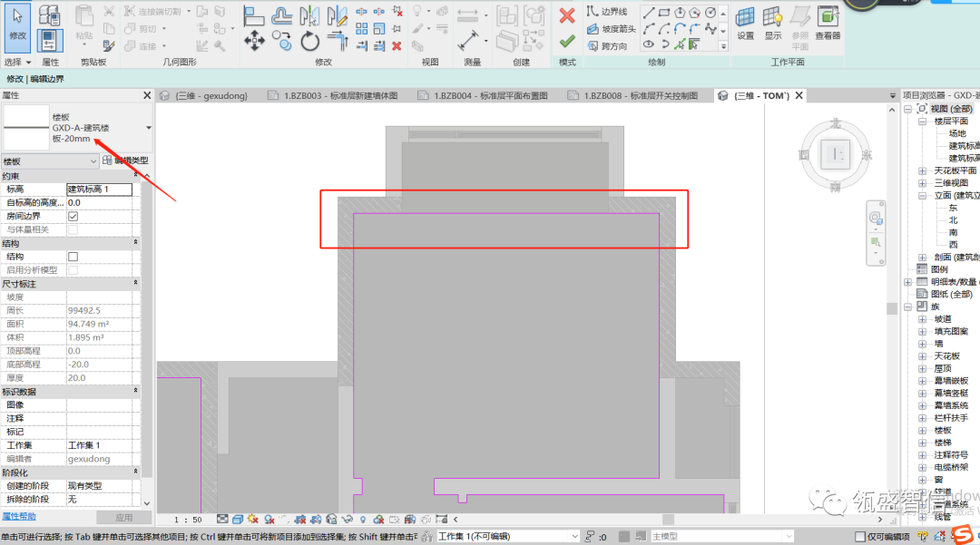
Task: Toggle Room Bounding (房间边界) checkbox
Action: [73, 216]
